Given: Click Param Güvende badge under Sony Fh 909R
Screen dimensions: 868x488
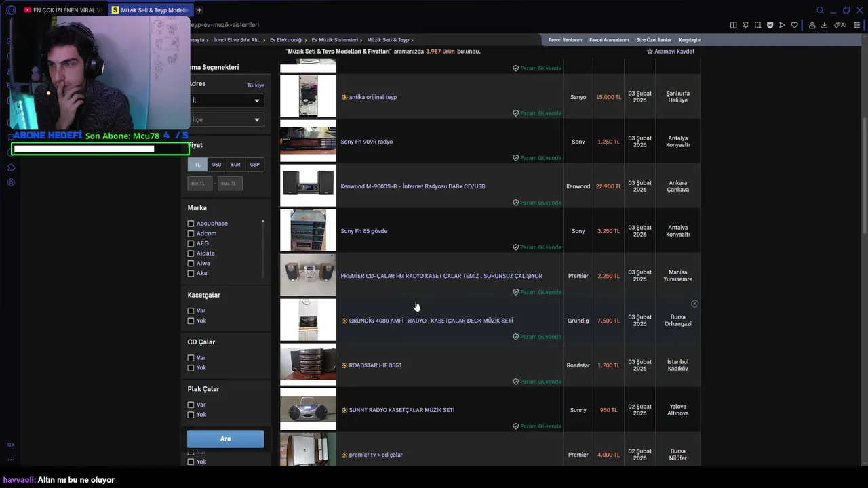Looking at the screenshot, I should click(537, 158).
